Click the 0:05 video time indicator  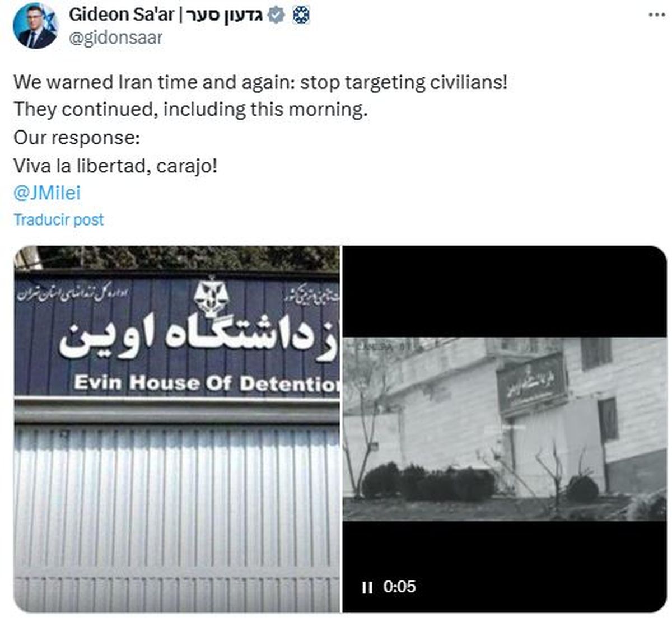400,587
